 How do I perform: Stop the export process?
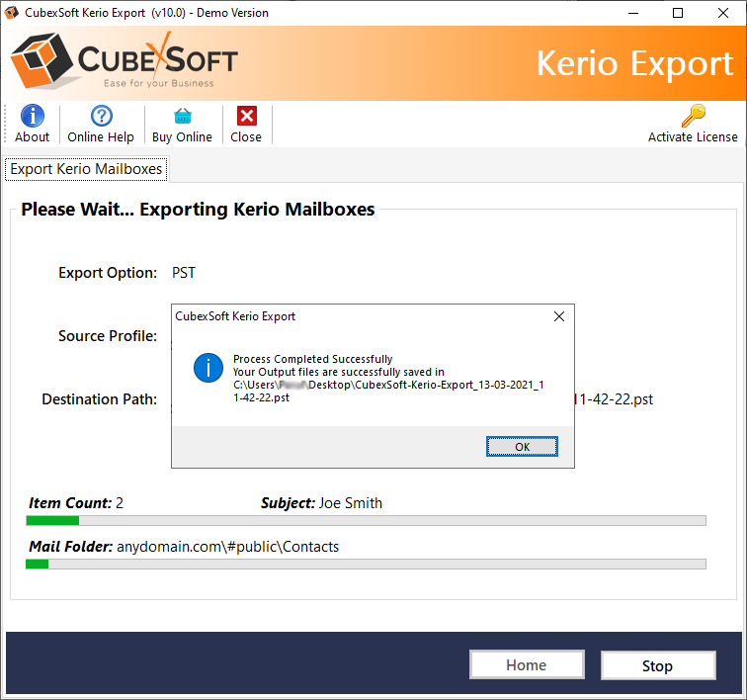[658, 665]
